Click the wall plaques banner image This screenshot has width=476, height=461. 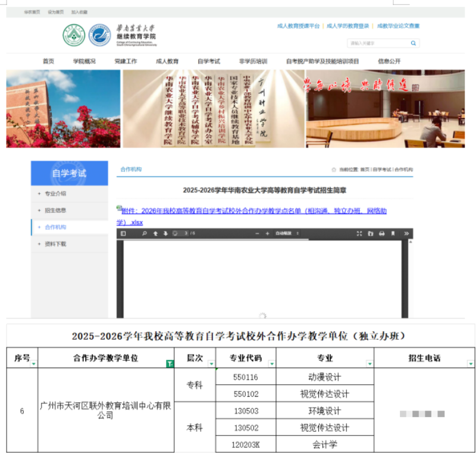214,109
